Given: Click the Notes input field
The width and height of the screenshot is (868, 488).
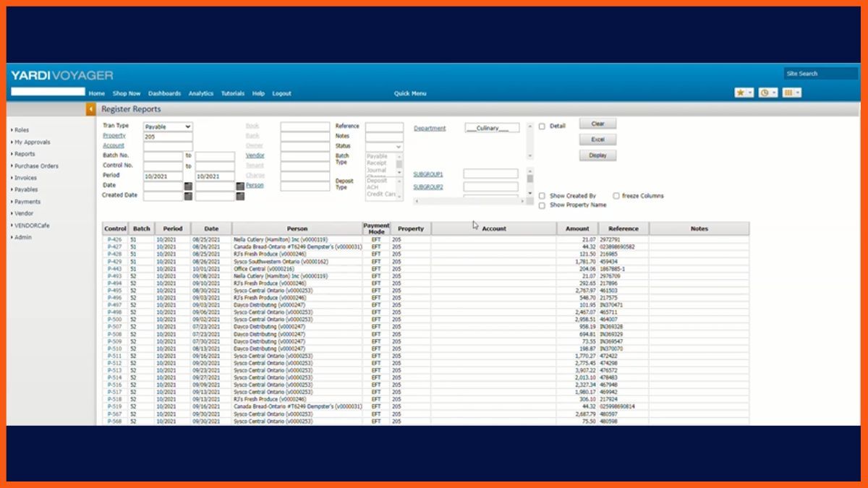Looking at the screenshot, I should click(x=384, y=137).
